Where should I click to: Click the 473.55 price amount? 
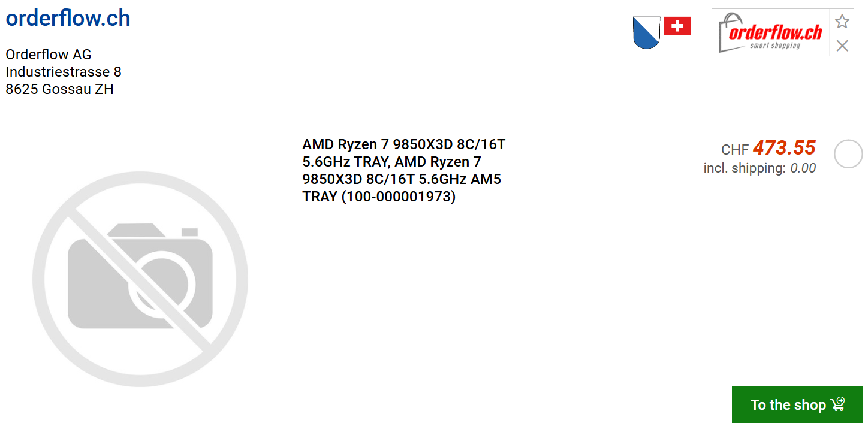click(x=784, y=148)
